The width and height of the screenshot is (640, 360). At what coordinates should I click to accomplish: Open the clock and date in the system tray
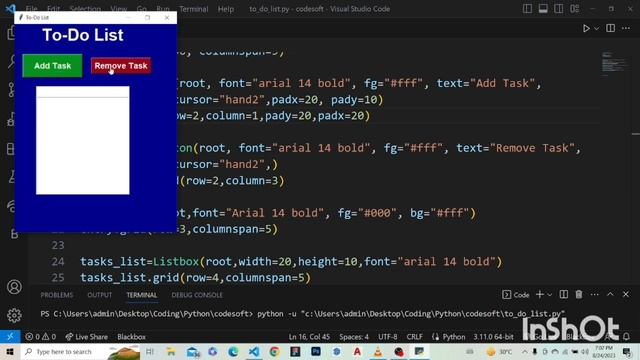pyautogui.click(x=605, y=351)
